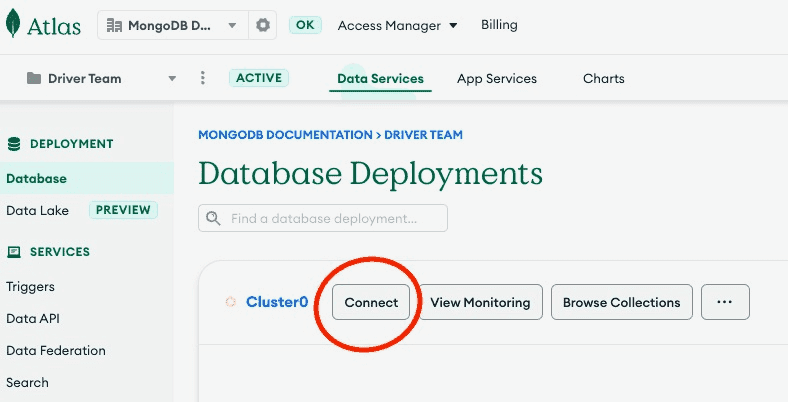Click the Deployment database stack icon
788x402 pixels.
[x=14, y=144]
